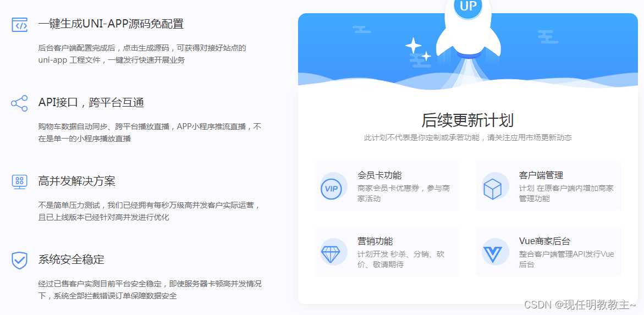This screenshot has height=315, width=644.
Task: Open the Vue商家后台 card title
Action: click(544, 241)
